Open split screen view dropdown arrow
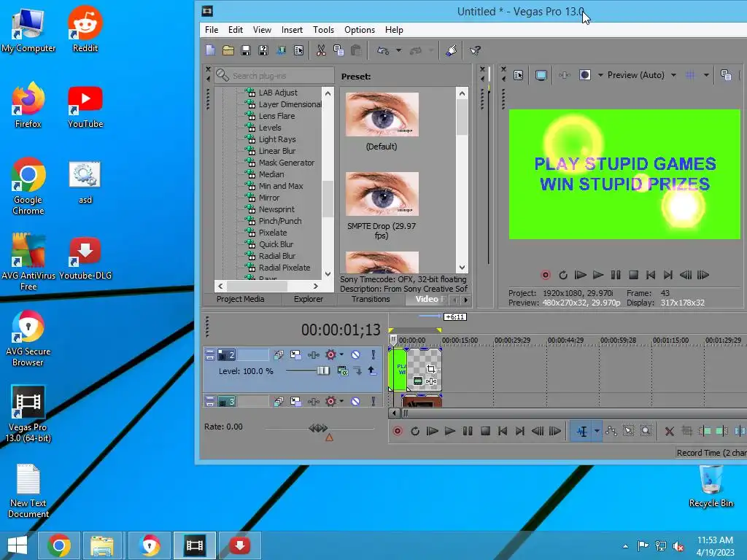 click(x=601, y=75)
